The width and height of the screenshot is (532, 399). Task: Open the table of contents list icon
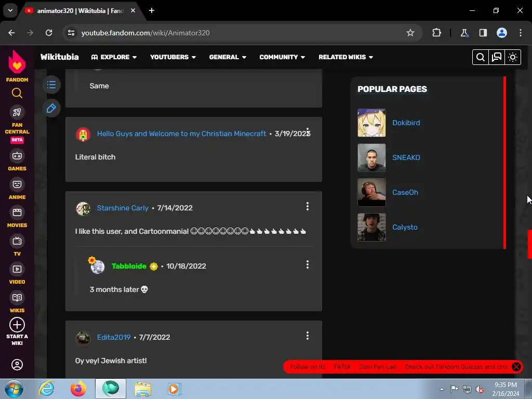(51, 85)
